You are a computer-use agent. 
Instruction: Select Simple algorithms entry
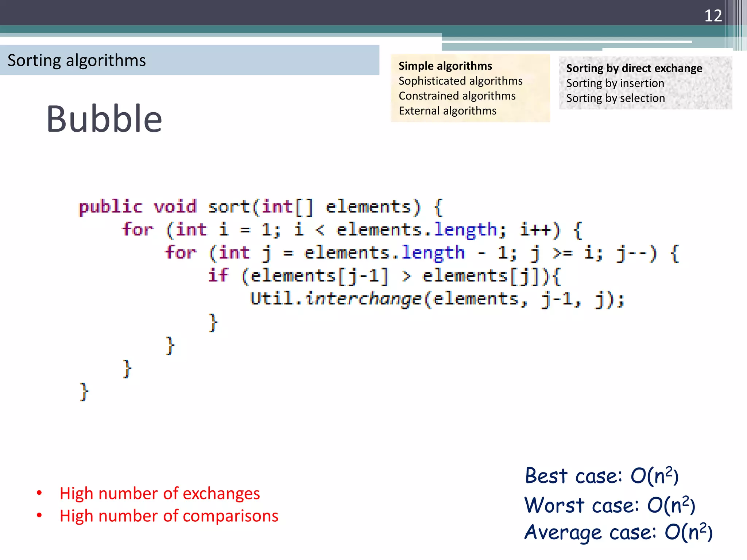445,66
